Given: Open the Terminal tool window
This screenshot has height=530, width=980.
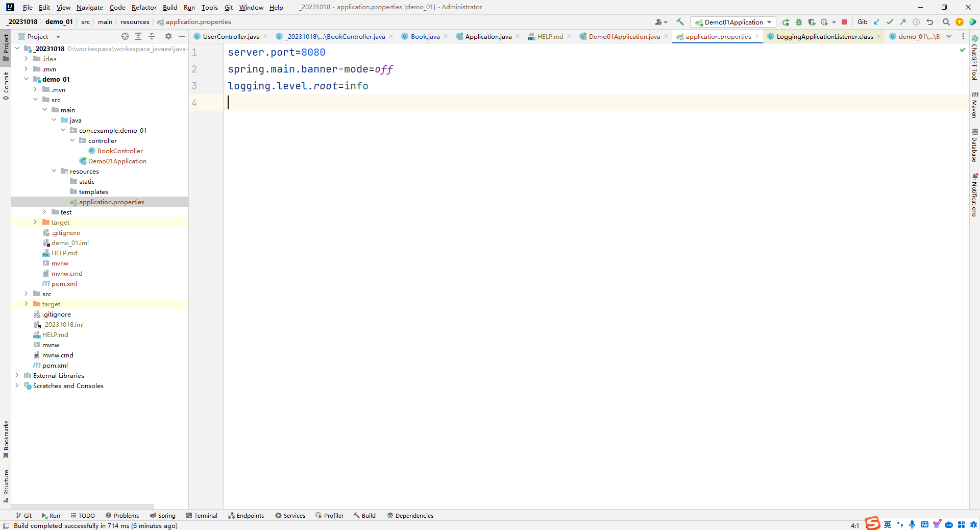Looking at the screenshot, I should 202,516.
